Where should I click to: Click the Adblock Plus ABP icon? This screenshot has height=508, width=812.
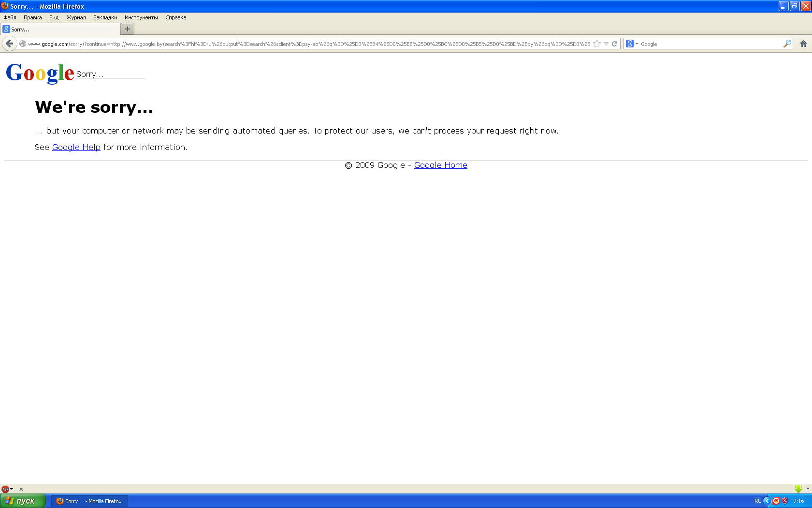point(5,489)
